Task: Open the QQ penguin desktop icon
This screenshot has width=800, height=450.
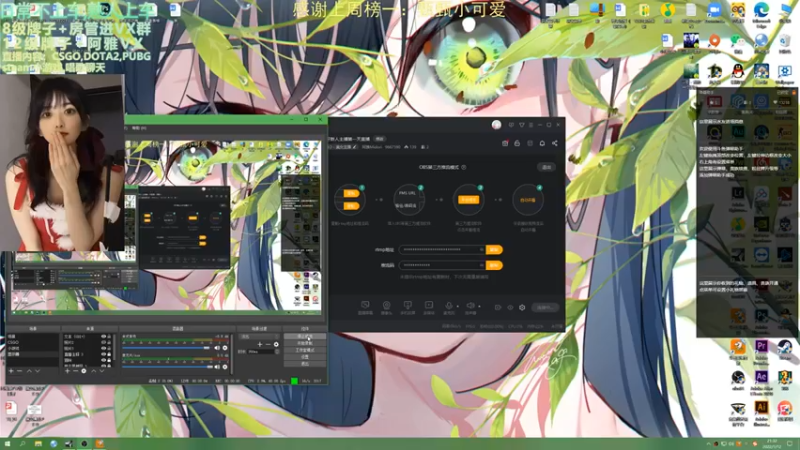Action: pos(738,71)
